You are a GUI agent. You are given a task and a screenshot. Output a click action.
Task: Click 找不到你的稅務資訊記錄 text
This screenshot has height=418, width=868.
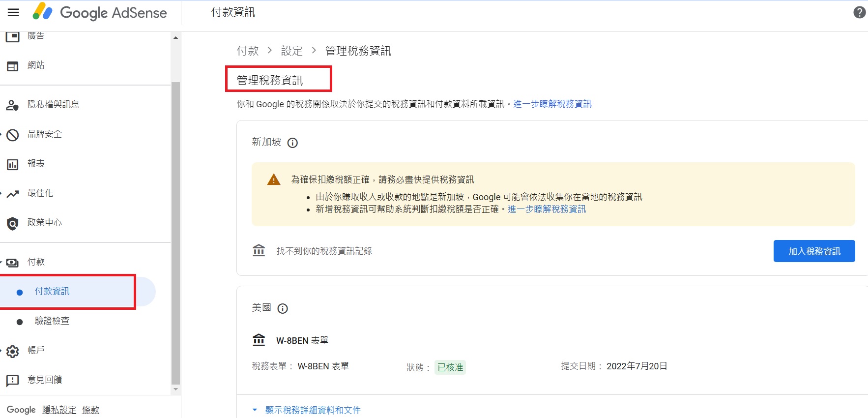pos(324,251)
